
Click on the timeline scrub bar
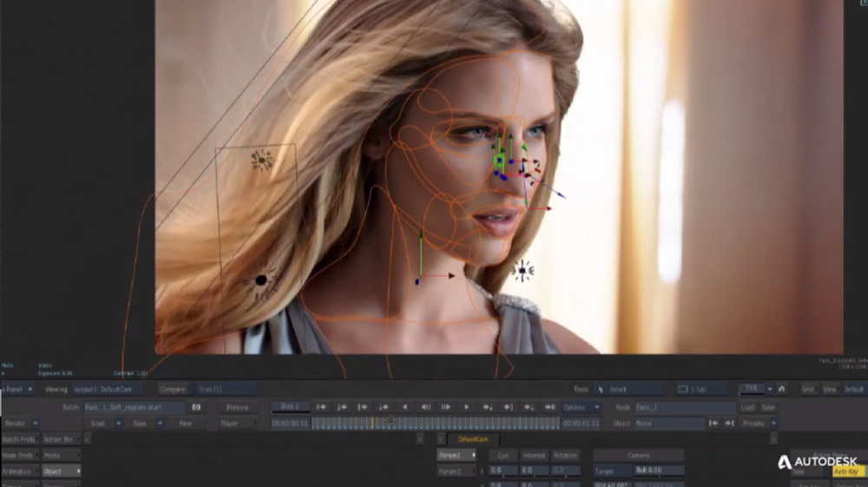coord(434,424)
